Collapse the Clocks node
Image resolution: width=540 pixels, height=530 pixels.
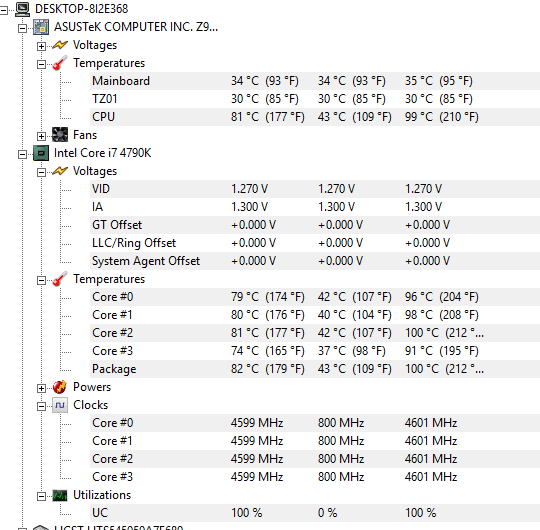point(41,407)
